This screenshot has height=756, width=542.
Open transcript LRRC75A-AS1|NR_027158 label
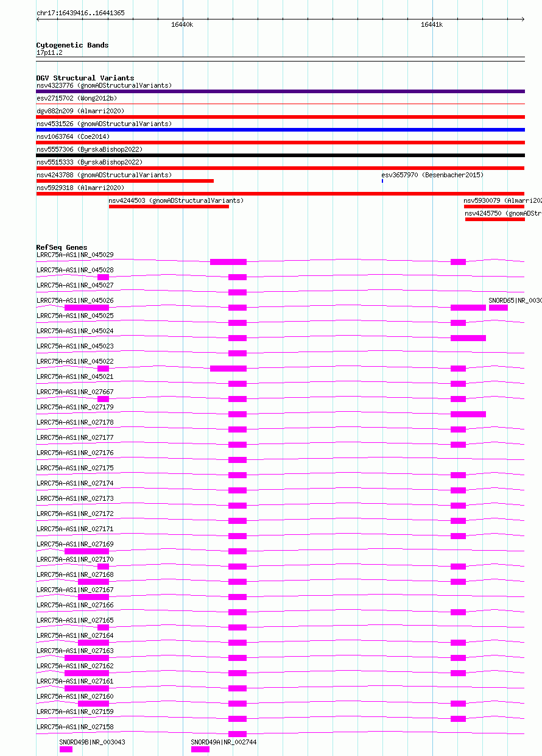[x=75, y=727]
